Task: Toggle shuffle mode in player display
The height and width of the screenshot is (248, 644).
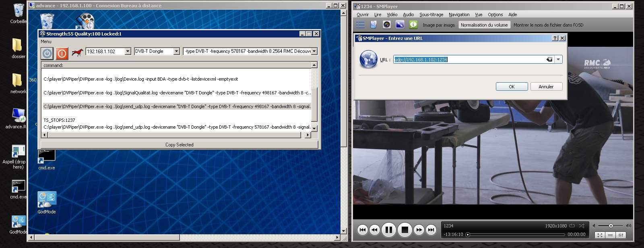Action: pyautogui.click(x=581, y=226)
